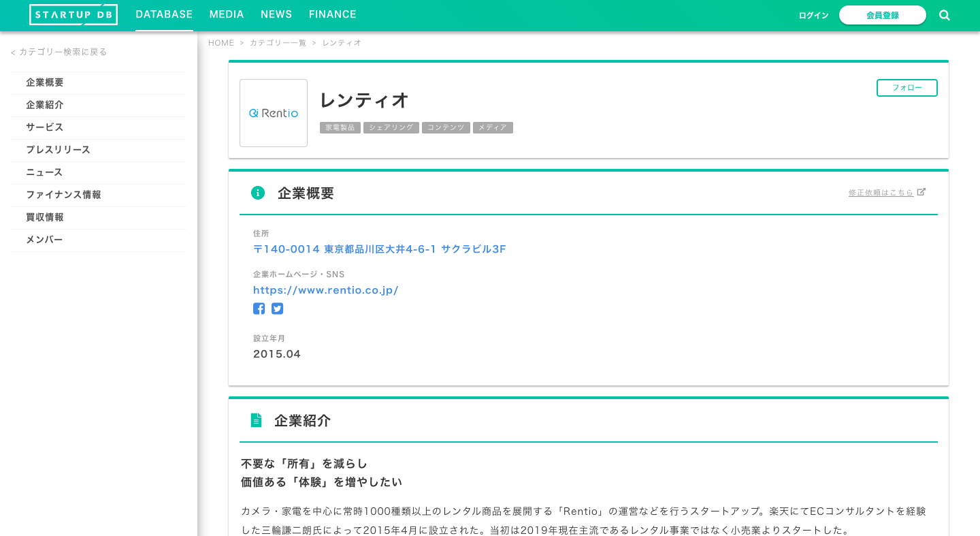980x536 pixels.
Task: Open ファイナンス情報 in the sidebar
Action: pyautogui.click(x=63, y=195)
